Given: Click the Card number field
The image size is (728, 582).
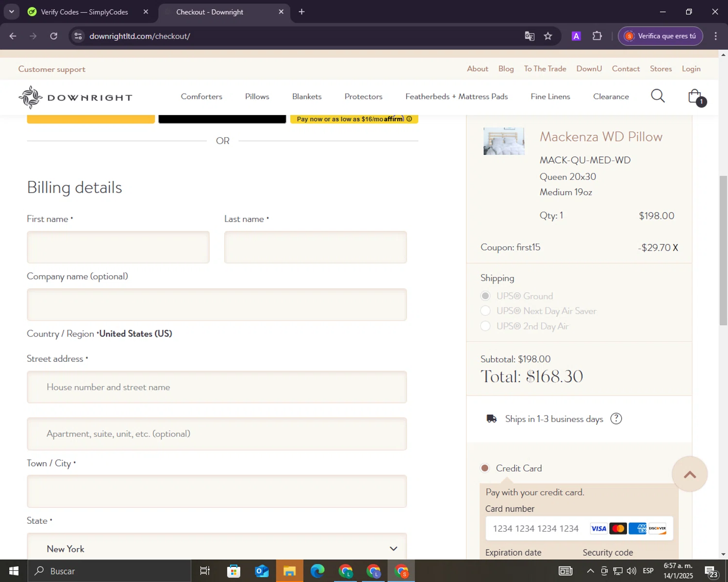Looking at the screenshot, I should pyautogui.click(x=579, y=528).
